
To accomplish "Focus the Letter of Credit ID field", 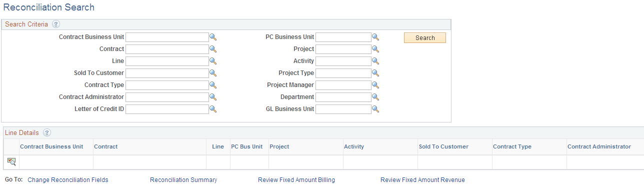I will click(x=167, y=109).
